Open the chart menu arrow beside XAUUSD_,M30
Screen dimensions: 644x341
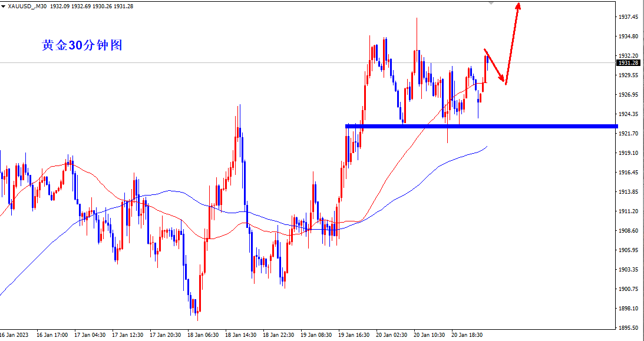pyautogui.click(x=4, y=6)
